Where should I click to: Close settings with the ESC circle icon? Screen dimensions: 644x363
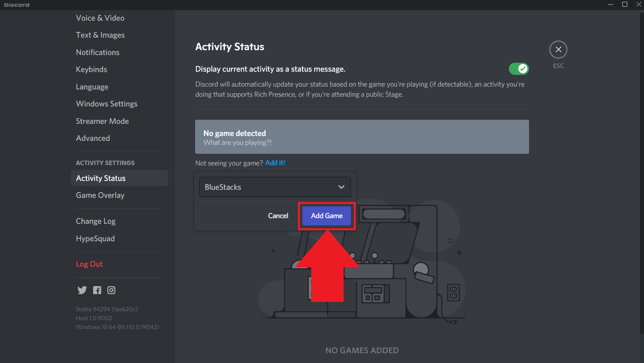(558, 50)
